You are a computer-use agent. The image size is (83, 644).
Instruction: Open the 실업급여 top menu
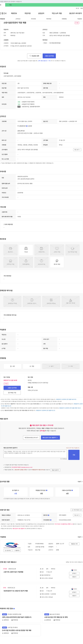pyautogui.click(x=41, y=13)
